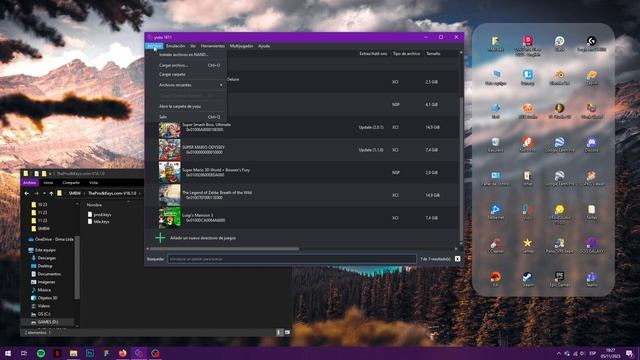Sort by the Extras (Add-ons) column header

point(373,53)
